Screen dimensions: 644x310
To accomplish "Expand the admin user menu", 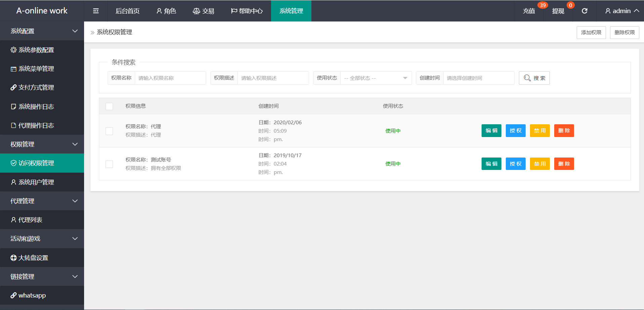I will point(622,11).
